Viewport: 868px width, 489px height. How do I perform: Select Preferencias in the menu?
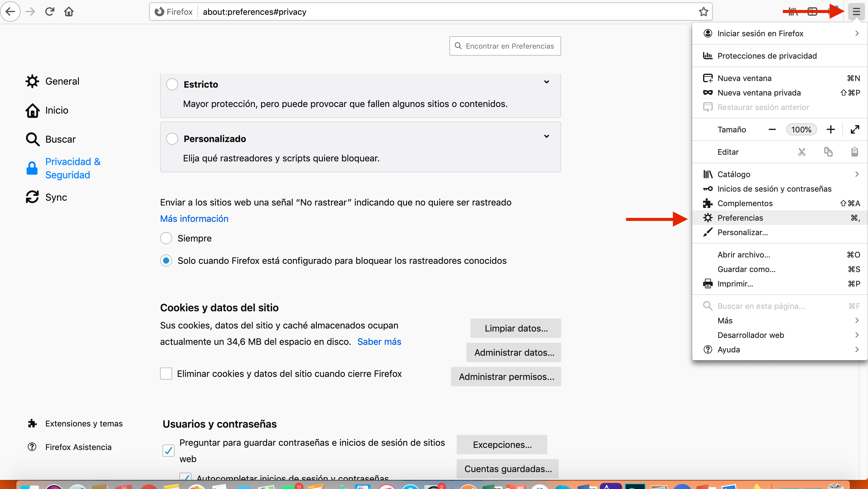click(x=740, y=218)
